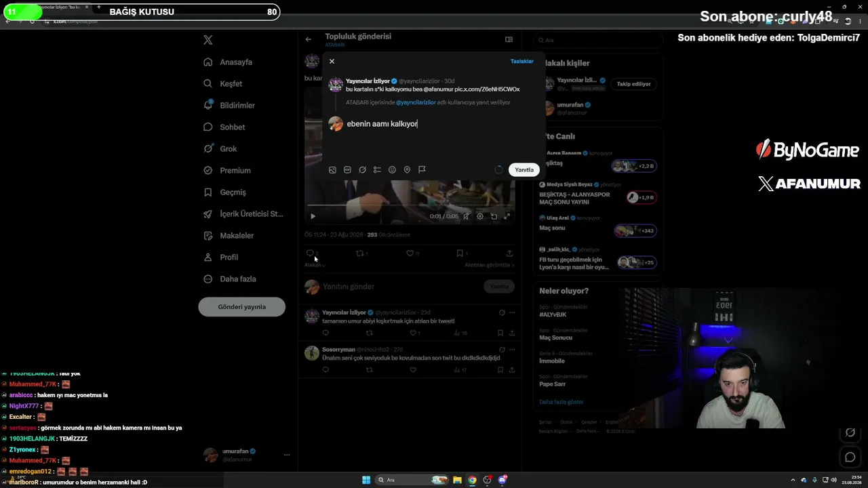The image size is (868, 488).
Task: Click the flag icon in composer toolbar
Action: pyautogui.click(x=422, y=170)
